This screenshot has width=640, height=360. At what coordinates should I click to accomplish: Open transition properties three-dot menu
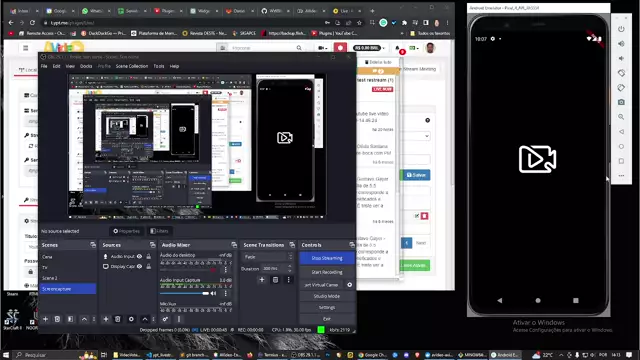point(289,280)
